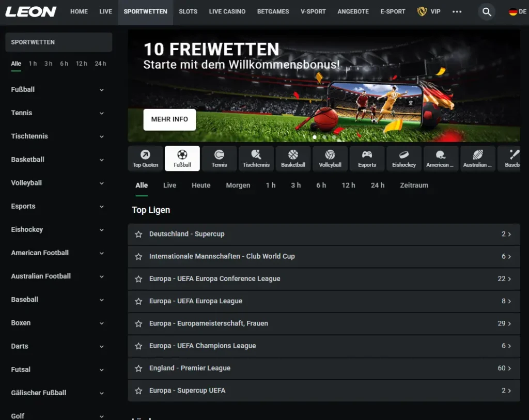Expand Futsal in the sidebar

click(x=102, y=370)
